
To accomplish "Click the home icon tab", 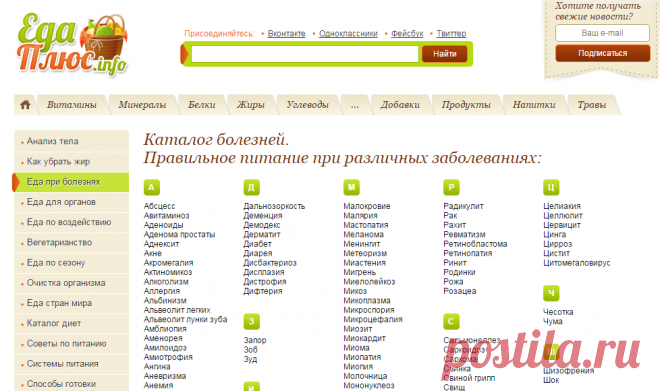I will (25, 105).
